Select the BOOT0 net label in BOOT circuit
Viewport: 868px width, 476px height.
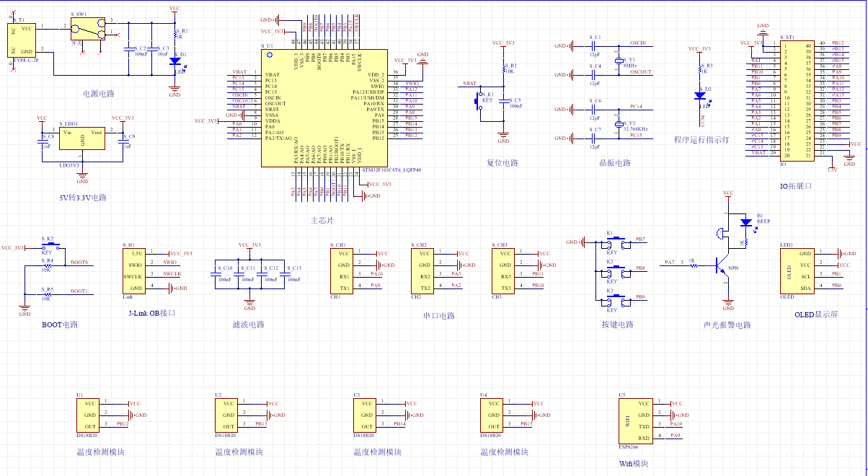79,263
